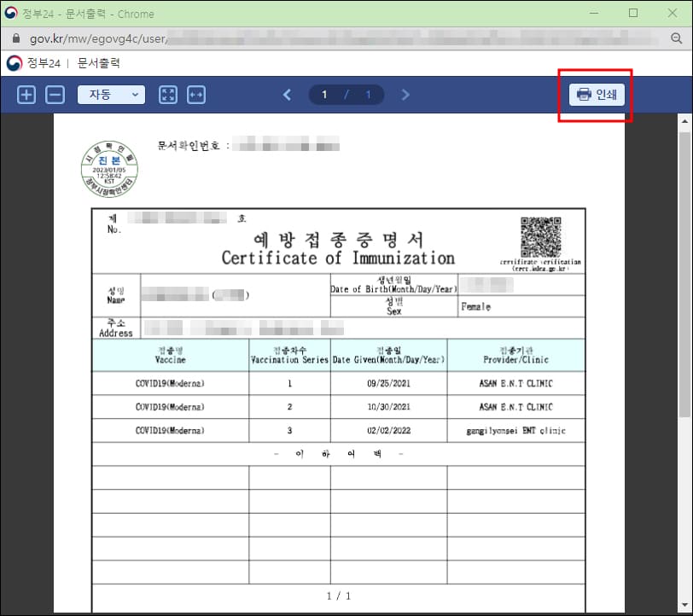Image resolution: width=693 pixels, height=616 pixels.
Task: Click the printer icon inside the 인쇄 button
Action: [584, 94]
